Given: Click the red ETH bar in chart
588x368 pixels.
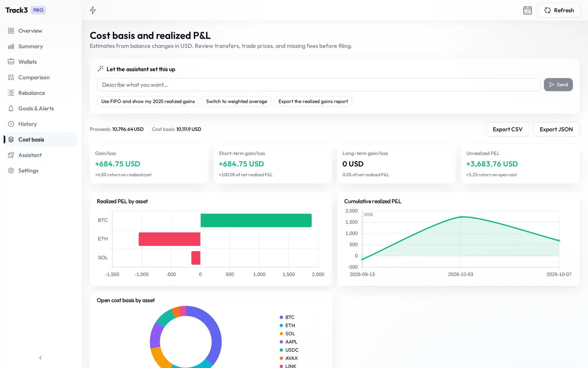Looking at the screenshot, I should click(x=169, y=239).
